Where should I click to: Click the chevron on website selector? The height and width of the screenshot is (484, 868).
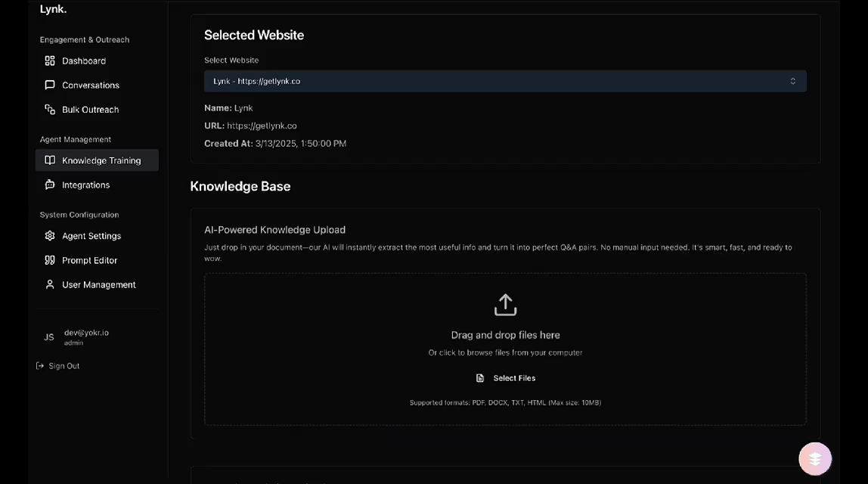tap(792, 81)
